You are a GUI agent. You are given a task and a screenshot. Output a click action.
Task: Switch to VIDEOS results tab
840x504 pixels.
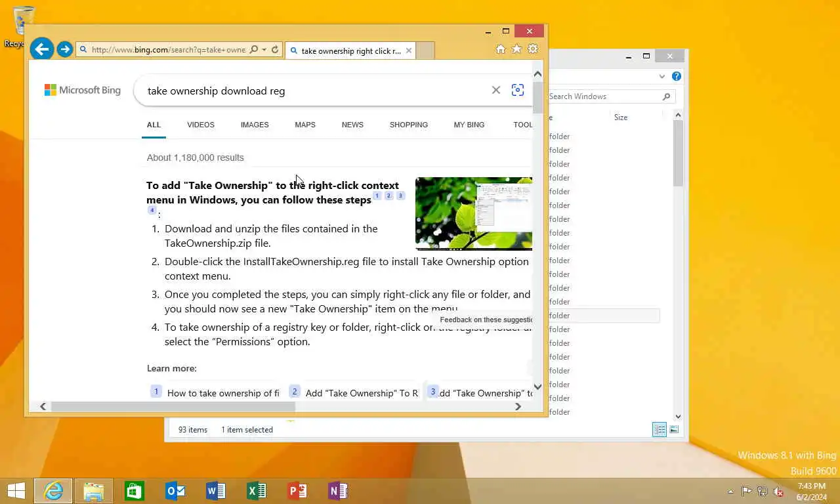point(201,125)
